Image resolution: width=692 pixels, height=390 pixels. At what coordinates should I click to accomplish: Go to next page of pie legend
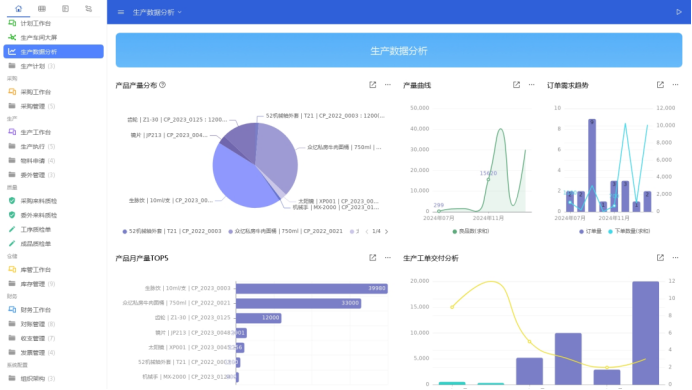click(x=387, y=231)
